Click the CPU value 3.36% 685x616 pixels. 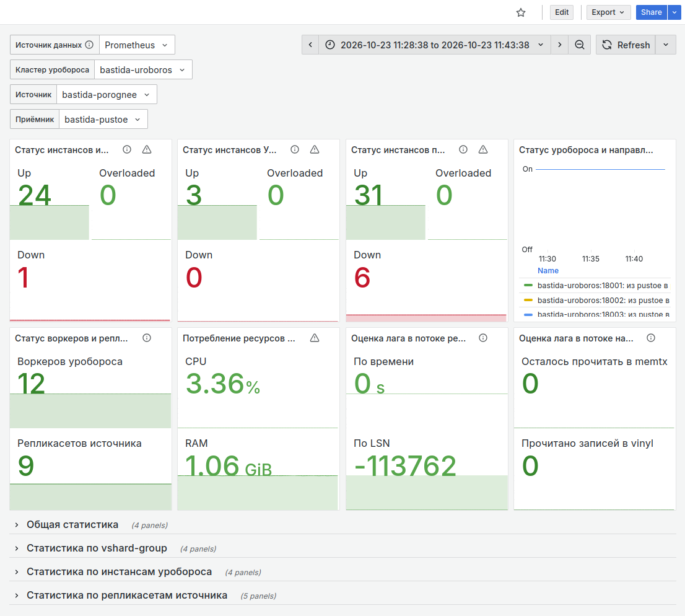pos(223,384)
